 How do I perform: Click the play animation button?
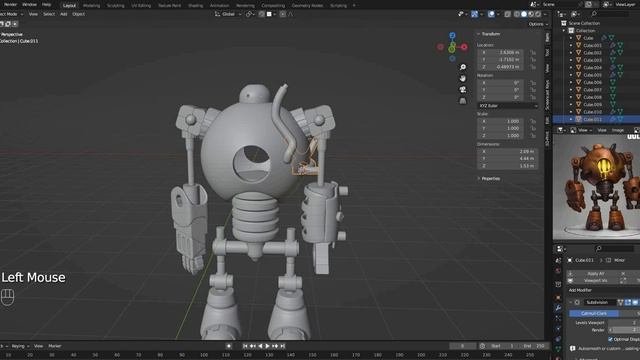tap(267, 346)
